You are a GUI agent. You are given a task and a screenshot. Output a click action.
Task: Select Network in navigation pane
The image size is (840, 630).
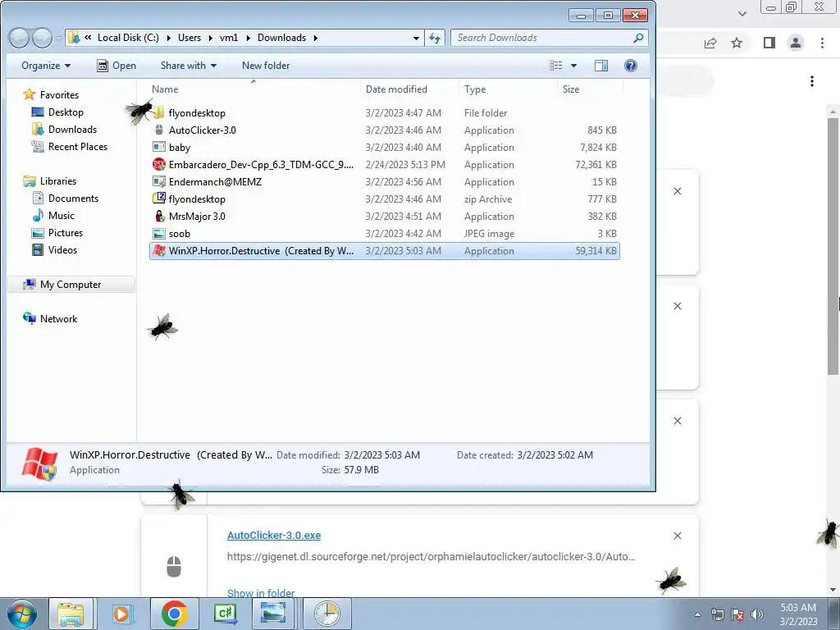click(58, 319)
